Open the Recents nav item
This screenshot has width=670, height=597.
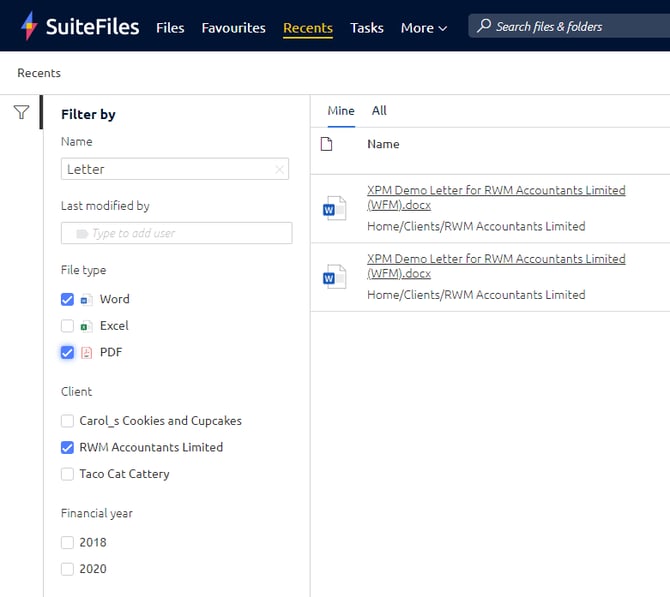coord(308,28)
